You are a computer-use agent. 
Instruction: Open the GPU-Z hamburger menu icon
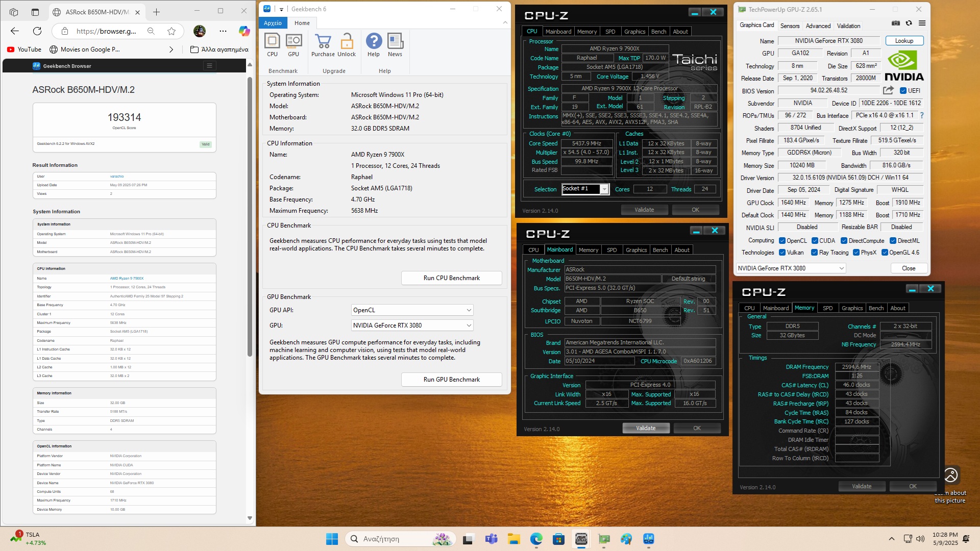click(x=922, y=23)
